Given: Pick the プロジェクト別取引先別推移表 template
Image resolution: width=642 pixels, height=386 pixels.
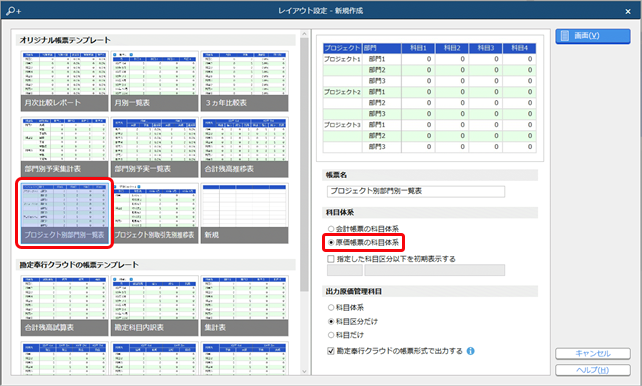Looking at the screenshot, I should click(x=154, y=213).
